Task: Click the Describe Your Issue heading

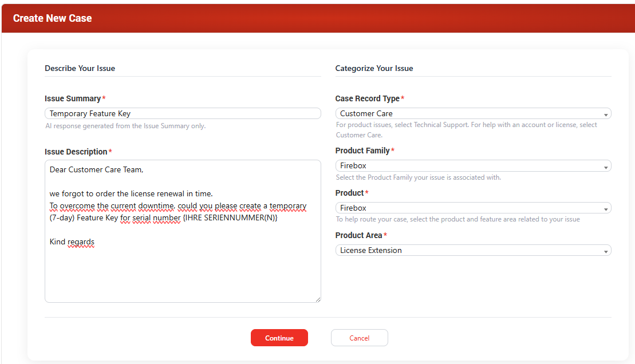Action: click(80, 68)
